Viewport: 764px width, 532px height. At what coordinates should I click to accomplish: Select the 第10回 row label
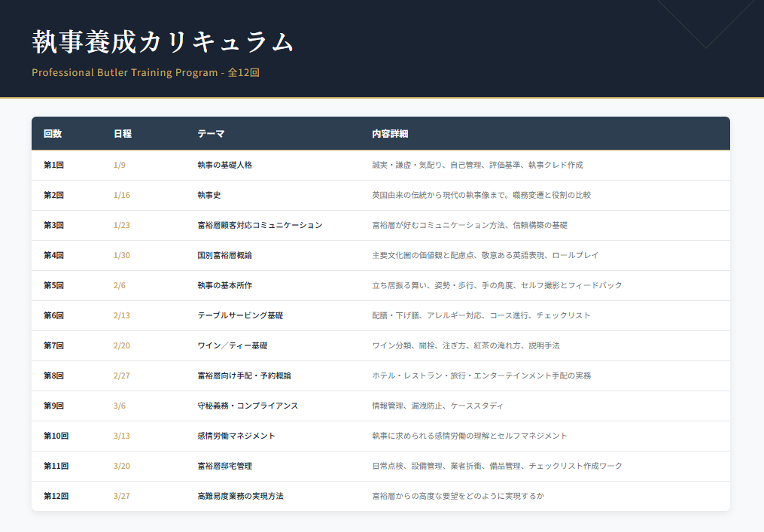pyautogui.click(x=56, y=436)
